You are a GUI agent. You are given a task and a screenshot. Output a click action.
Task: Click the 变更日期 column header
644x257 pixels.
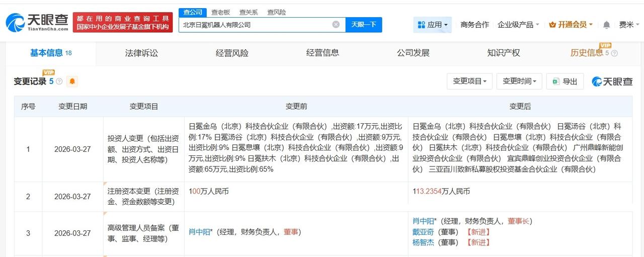coord(72,107)
